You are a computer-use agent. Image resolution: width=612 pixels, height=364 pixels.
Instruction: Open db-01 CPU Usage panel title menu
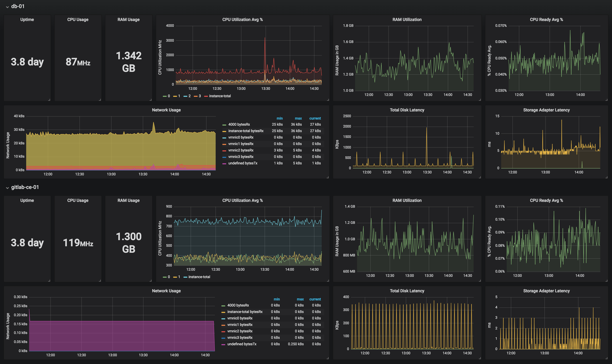pyautogui.click(x=78, y=20)
